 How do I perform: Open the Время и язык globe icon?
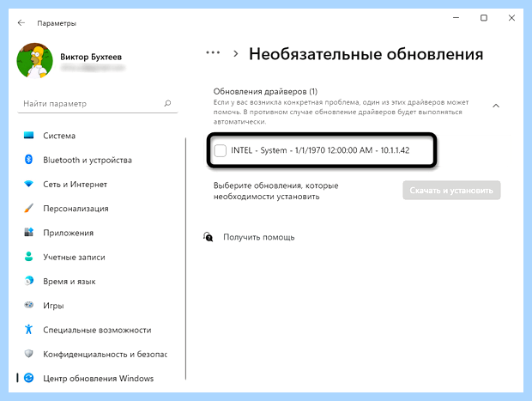pyautogui.click(x=29, y=281)
